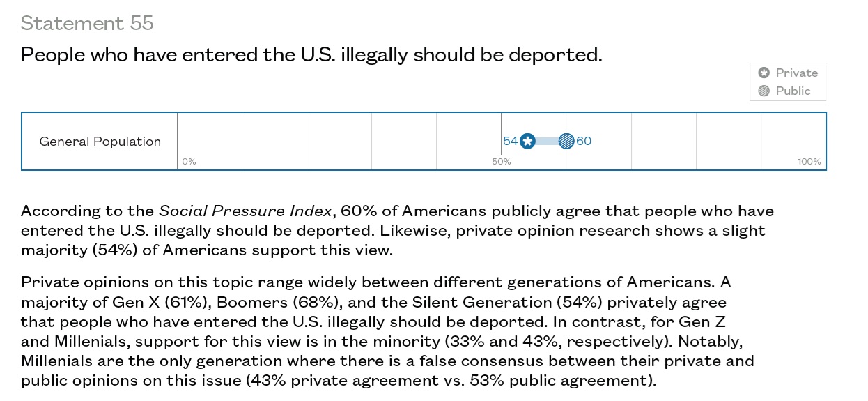Select the private opinion star marker at 54
This screenshot has width=868, height=401.
527,142
